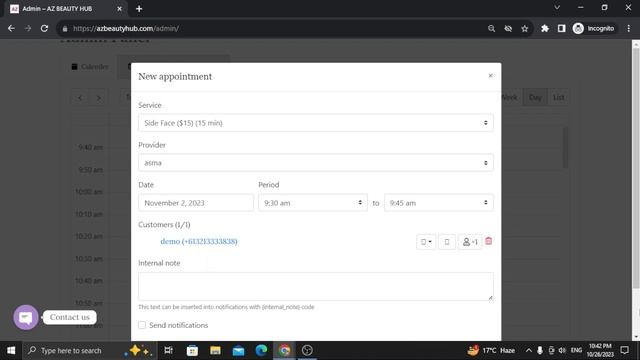
Task: Open Task View from the taskbar
Action: click(x=168, y=350)
